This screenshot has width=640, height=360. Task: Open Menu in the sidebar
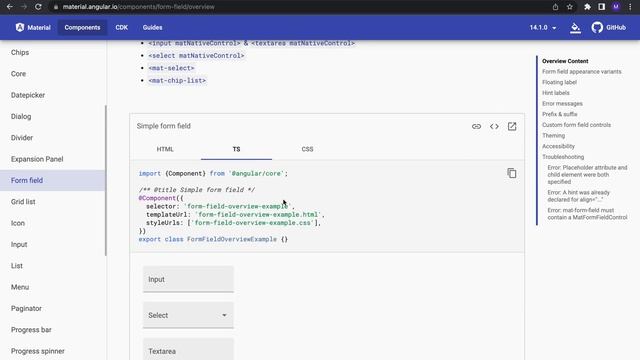coord(53,287)
